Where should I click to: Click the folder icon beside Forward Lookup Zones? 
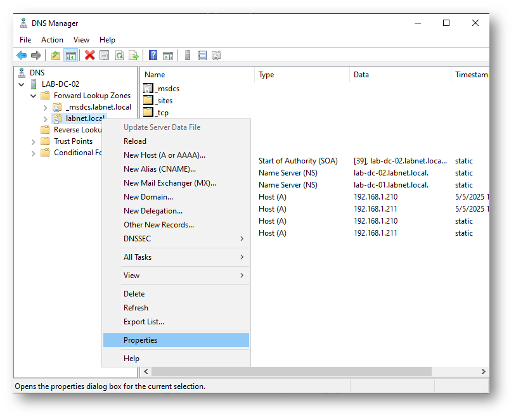45,96
